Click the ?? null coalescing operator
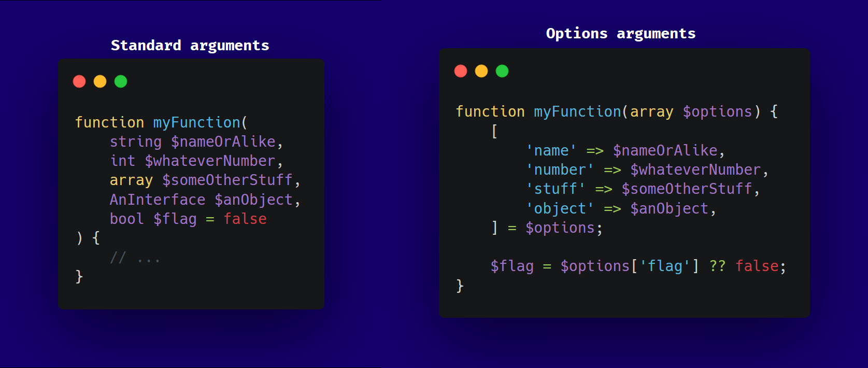Image resolution: width=868 pixels, height=368 pixels. 718,266
